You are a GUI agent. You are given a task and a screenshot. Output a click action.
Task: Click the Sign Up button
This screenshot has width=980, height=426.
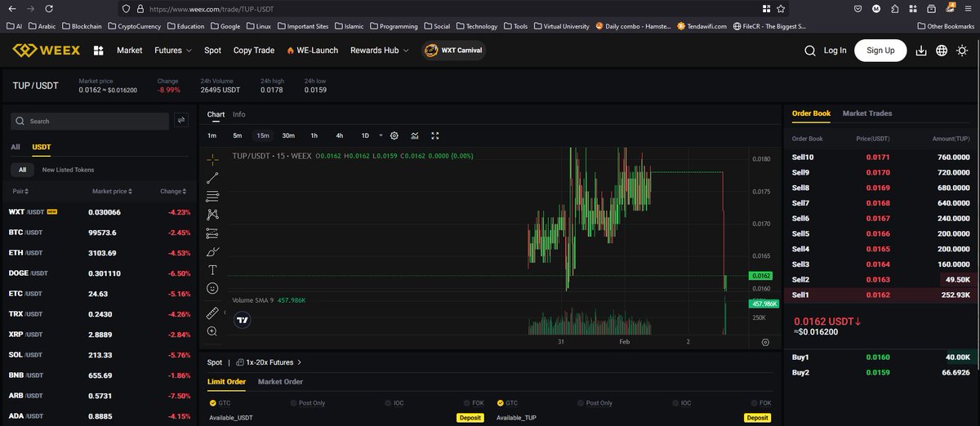coord(880,51)
